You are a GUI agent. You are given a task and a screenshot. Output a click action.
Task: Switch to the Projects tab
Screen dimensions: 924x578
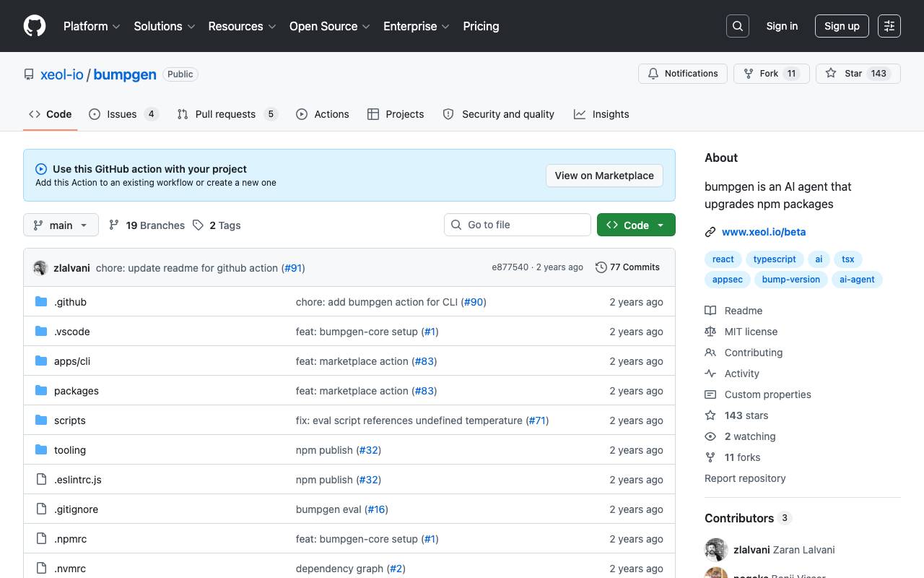point(396,114)
